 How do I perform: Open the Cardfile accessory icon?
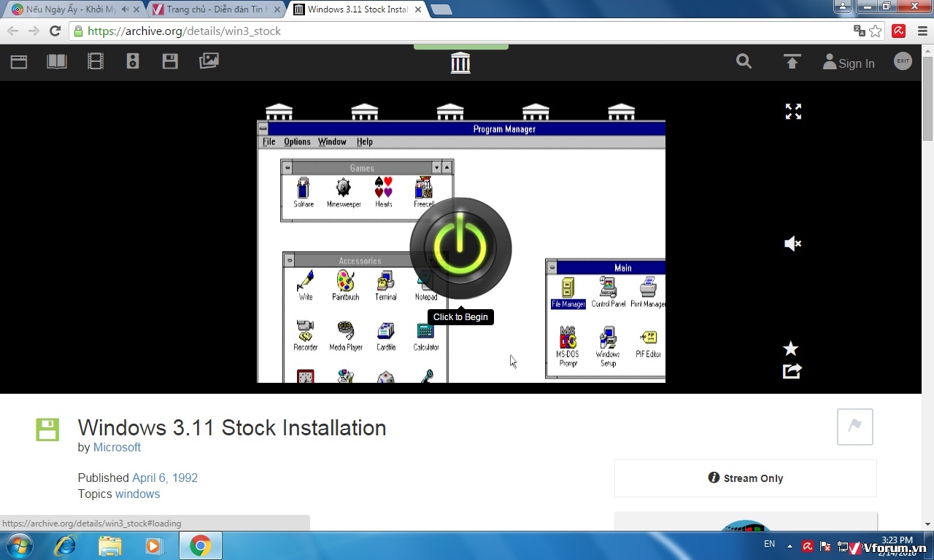coord(386,335)
